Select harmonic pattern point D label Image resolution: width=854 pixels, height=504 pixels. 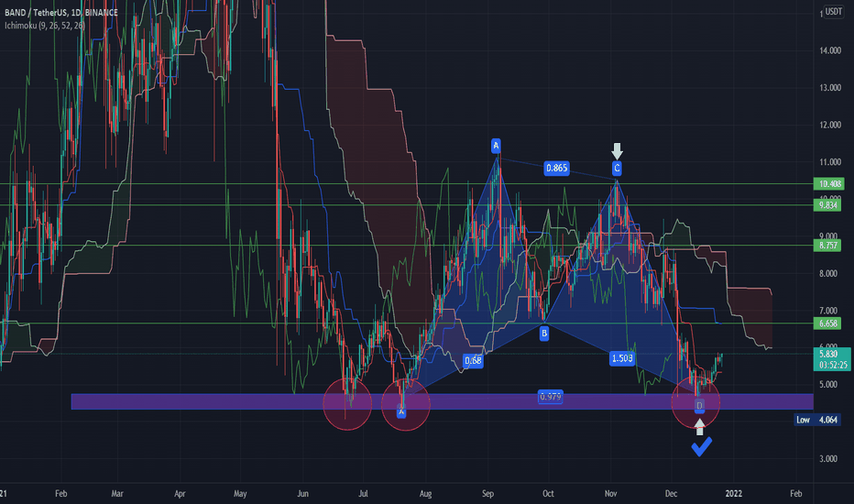[699, 405]
